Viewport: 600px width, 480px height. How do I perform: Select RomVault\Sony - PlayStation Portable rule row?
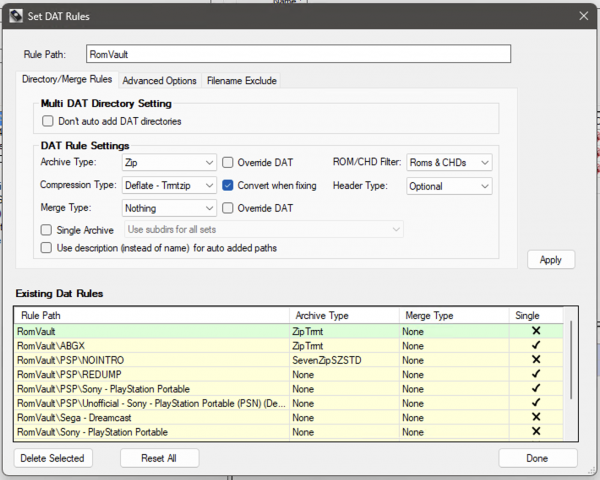[289, 432]
